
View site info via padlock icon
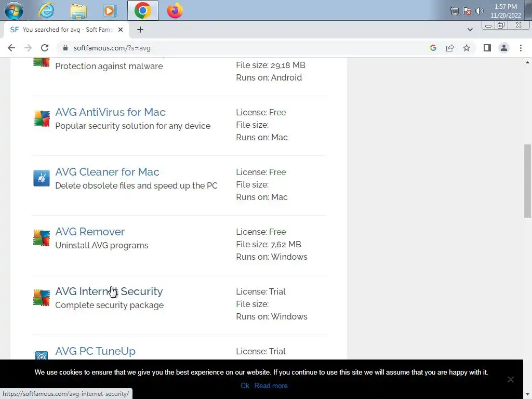click(x=65, y=48)
